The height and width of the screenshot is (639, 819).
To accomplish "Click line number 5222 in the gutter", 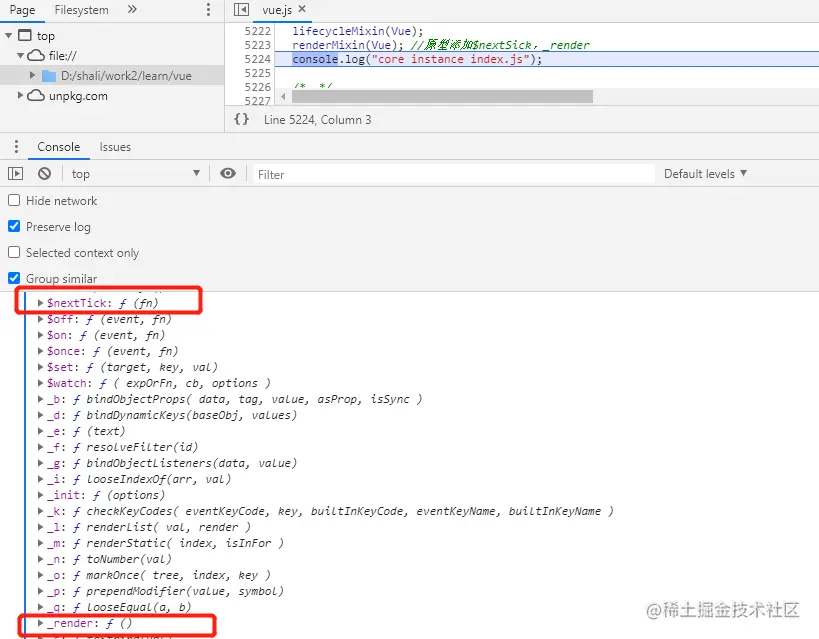I will pyautogui.click(x=258, y=31).
